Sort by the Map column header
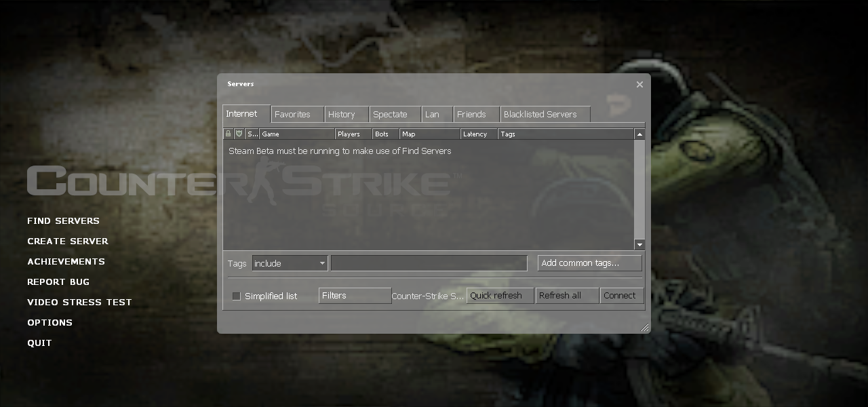 pos(430,134)
